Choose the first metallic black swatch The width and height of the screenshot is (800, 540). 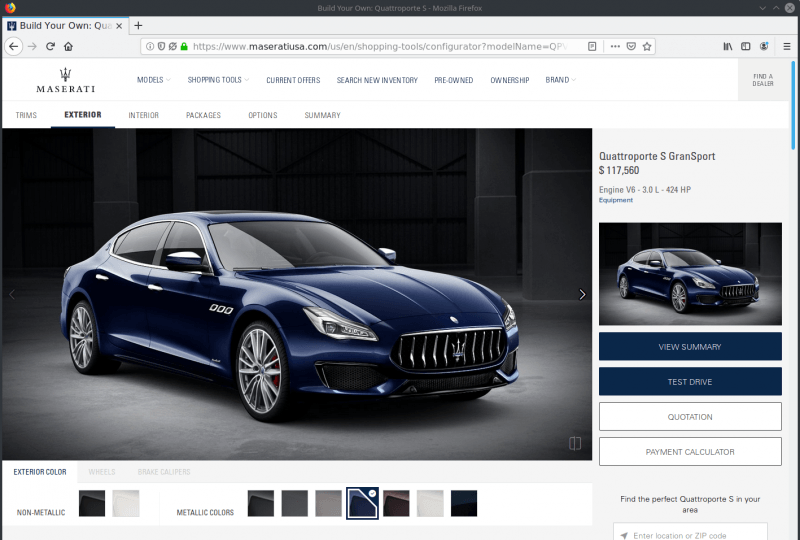click(261, 503)
